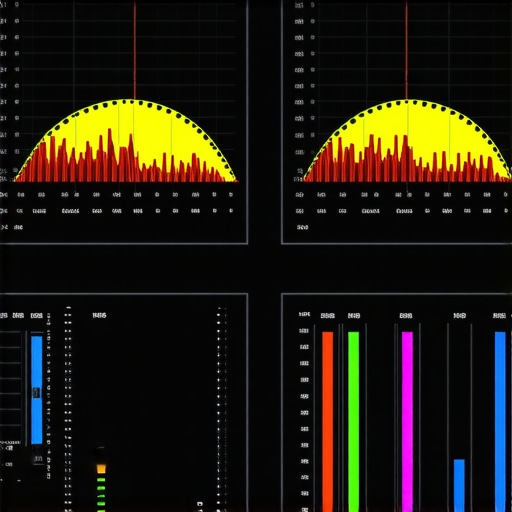Viewport: 512px width, 512px height.
Task: Click the red vertical marker in the top-left graph
Action: [135, 50]
